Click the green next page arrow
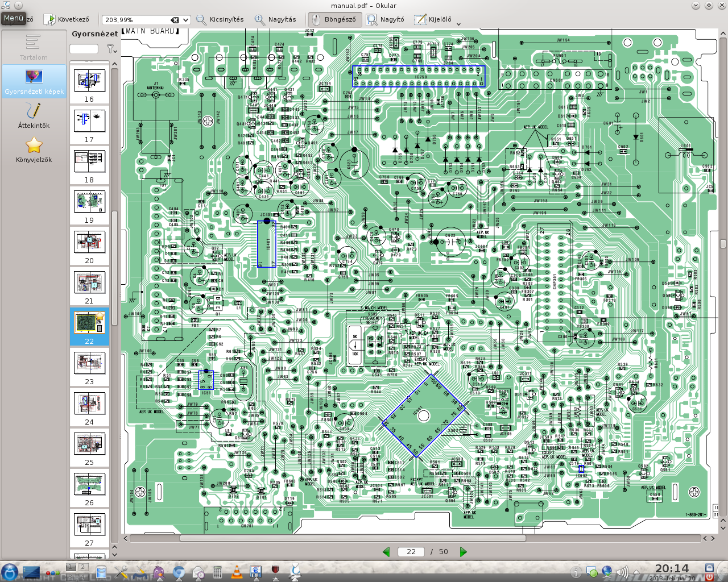 (463, 551)
